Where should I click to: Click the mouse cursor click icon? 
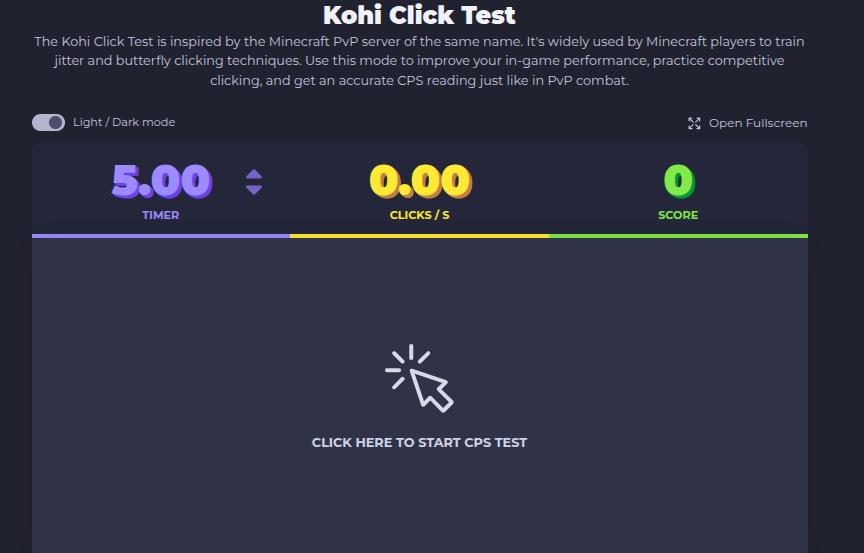(419, 378)
